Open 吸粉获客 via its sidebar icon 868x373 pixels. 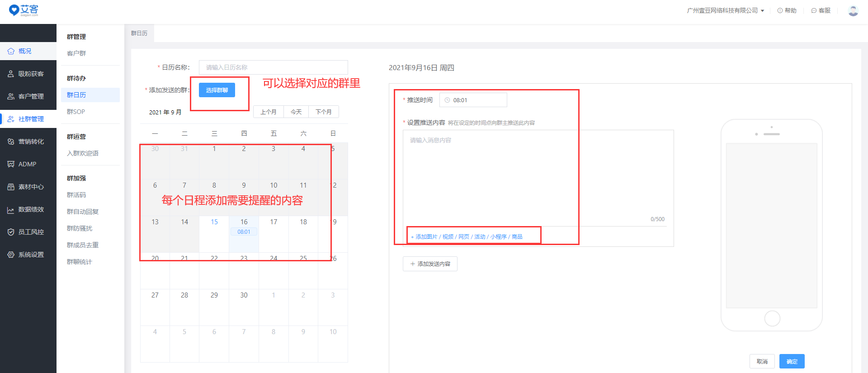click(x=11, y=74)
